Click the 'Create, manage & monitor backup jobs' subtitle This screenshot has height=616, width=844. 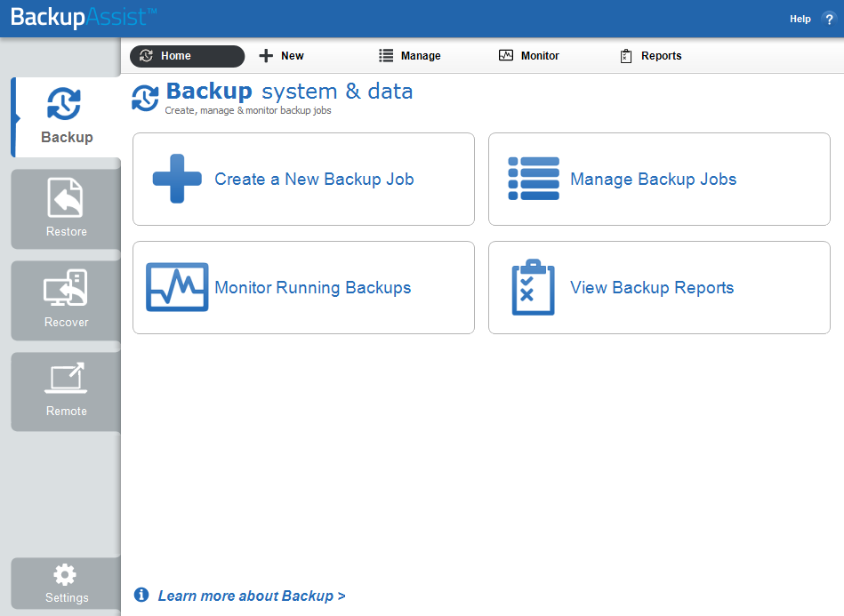coord(248,110)
